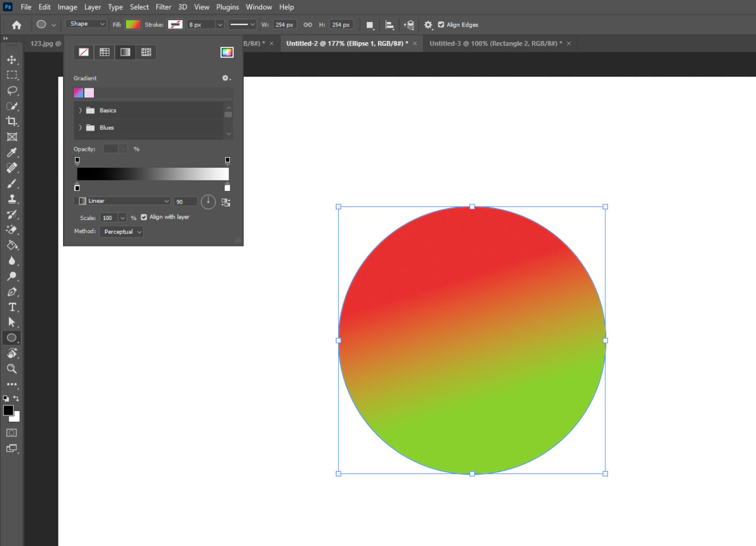Select the Eyedropper tool
The width and height of the screenshot is (756, 546).
11,152
